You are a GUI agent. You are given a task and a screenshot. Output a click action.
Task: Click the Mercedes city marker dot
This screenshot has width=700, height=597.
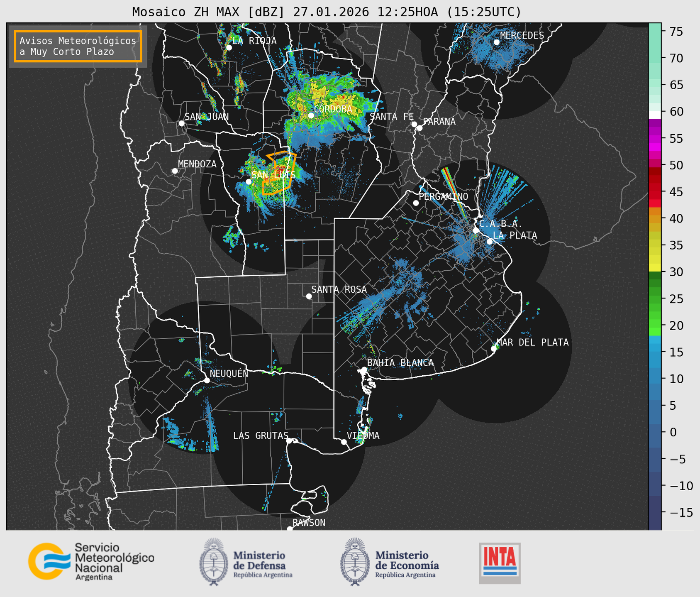tap(496, 42)
